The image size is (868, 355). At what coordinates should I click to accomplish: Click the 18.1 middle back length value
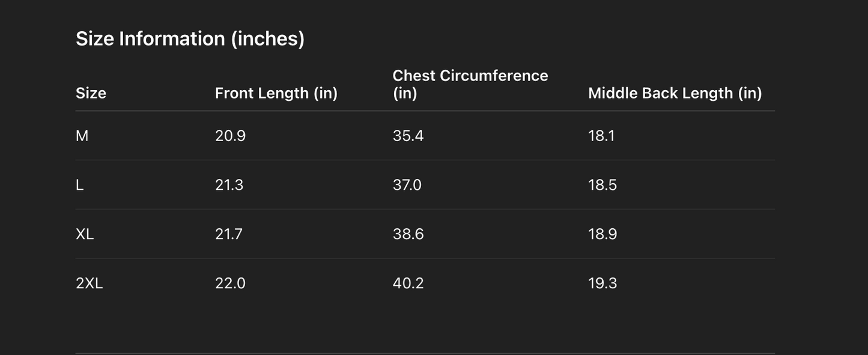click(601, 136)
